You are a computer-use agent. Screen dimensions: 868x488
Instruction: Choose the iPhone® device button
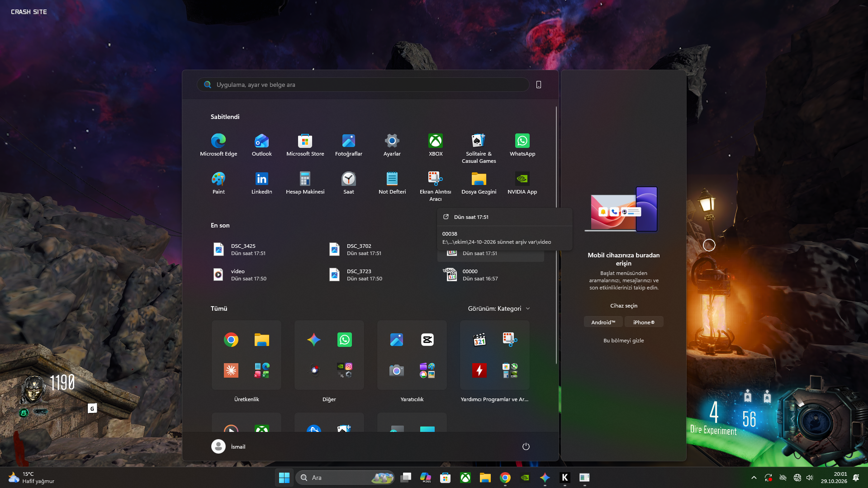(x=644, y=322)
